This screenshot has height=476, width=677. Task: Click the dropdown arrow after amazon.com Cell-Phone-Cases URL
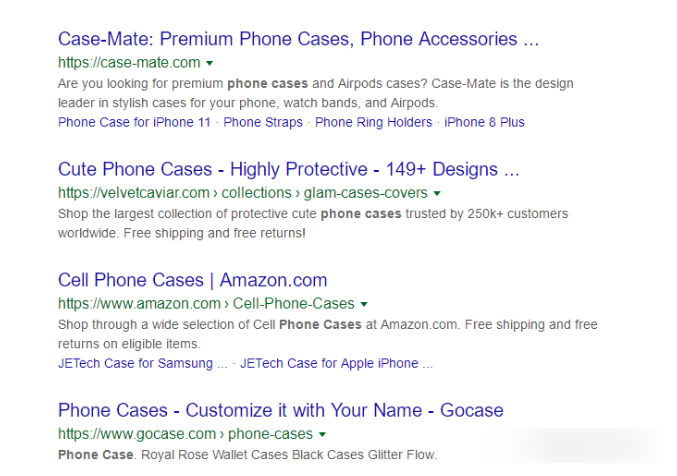coord(364,304)
